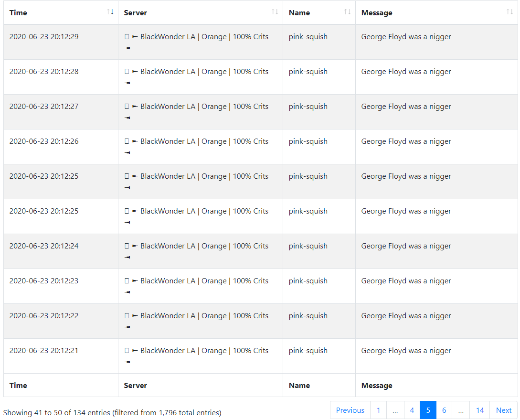This screenshot has height=420, width=520.
Task: Jump to last page 14
Action: (x=479, y=410)
